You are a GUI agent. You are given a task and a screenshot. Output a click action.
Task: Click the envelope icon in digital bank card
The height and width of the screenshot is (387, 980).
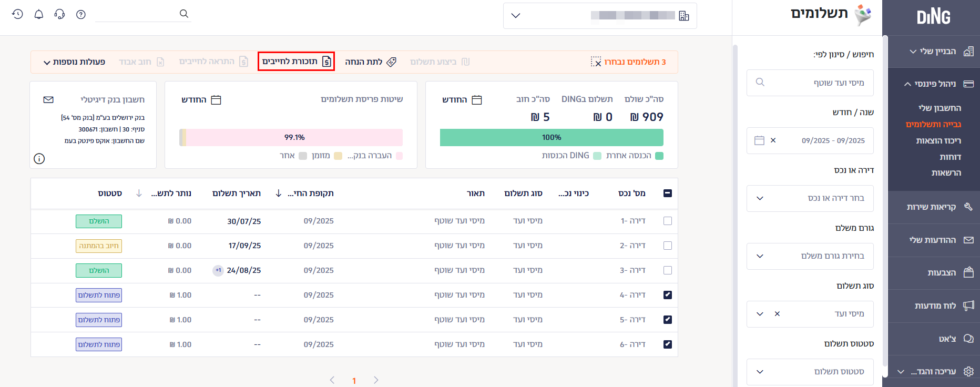[48, 99]
